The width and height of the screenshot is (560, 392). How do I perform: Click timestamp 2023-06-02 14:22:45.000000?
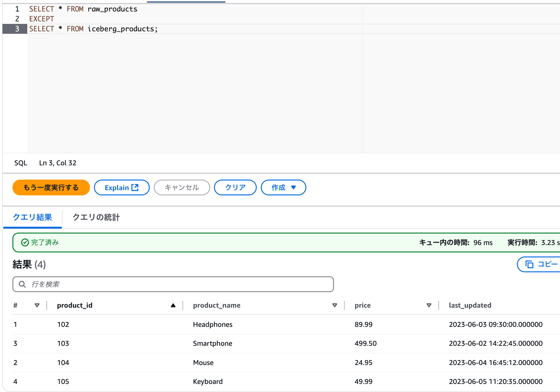click(496, 343)
